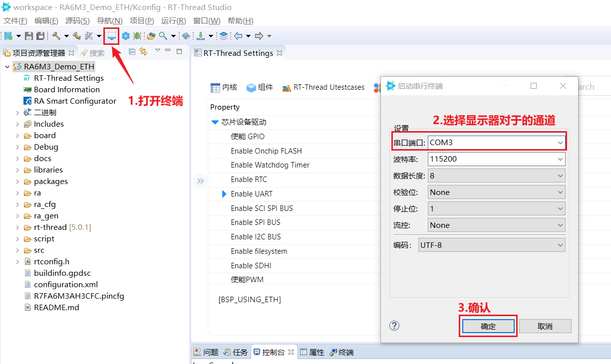Click the 确定 button in dialog
The height and width of the screenshot is (364, 611).
coord(488,326)
